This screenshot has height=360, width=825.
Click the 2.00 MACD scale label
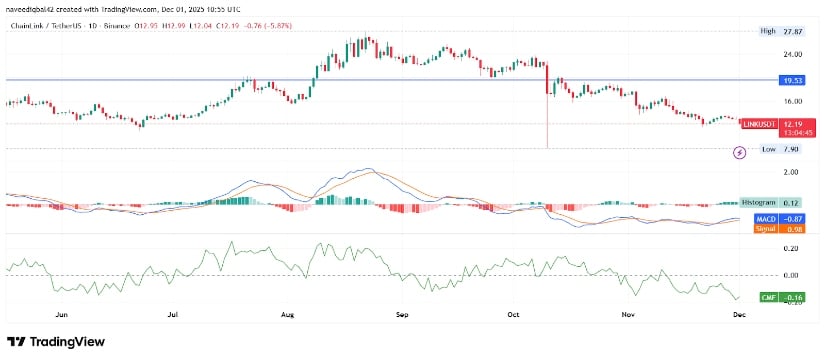(x=790, y=172)
